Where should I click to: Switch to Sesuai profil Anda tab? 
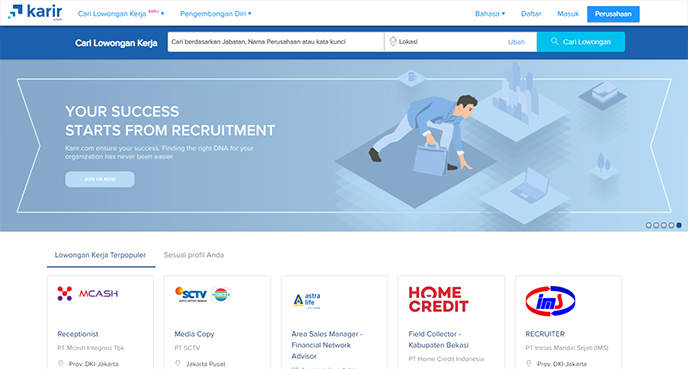click(194, 255)
